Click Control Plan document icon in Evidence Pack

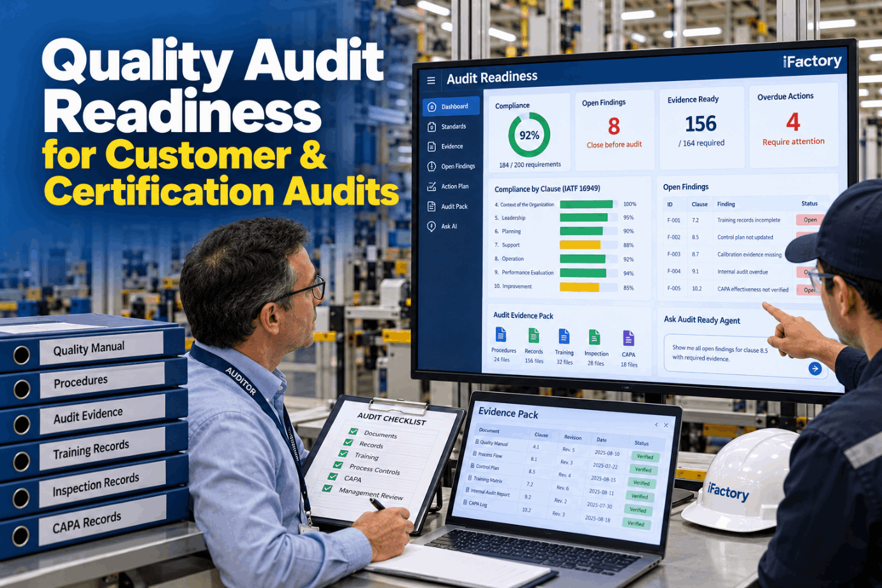pyautogui.click(x=472, y=466)
